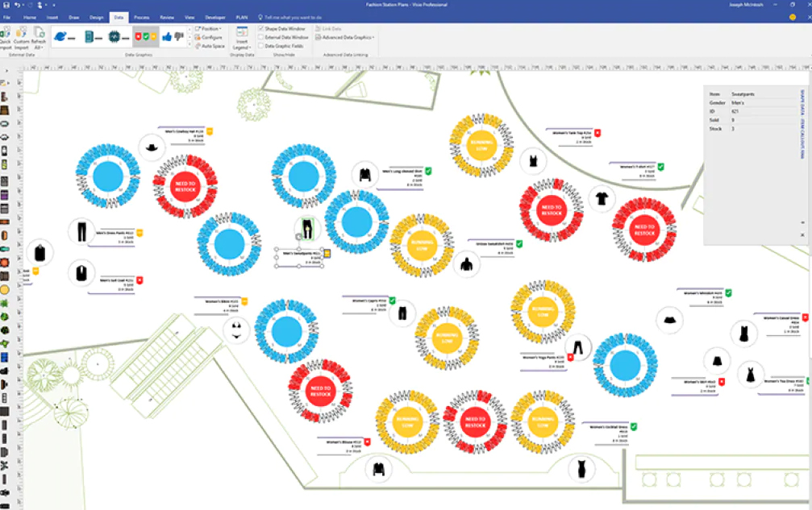Click the Joseph McIntosh account name
Image resolution: width=812 pixels, height=510 pixels.
click(x=746, y=5)
